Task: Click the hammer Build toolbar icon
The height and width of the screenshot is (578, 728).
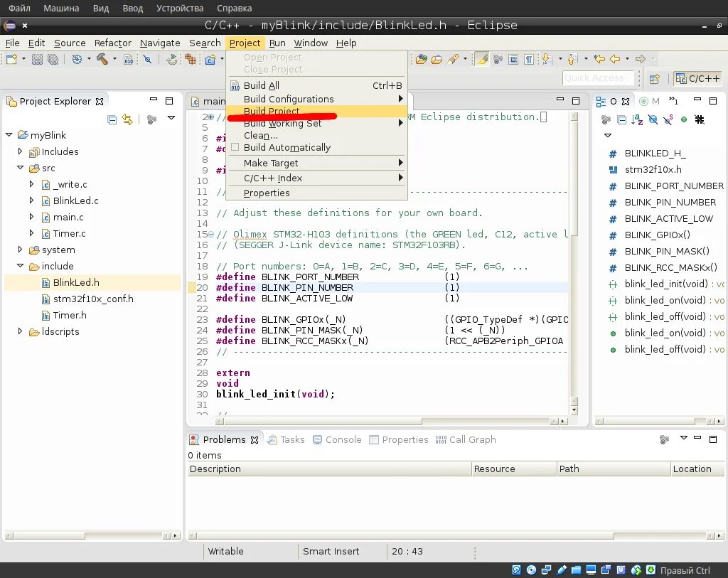Action: pyautogui.click(x=102, y=59)
